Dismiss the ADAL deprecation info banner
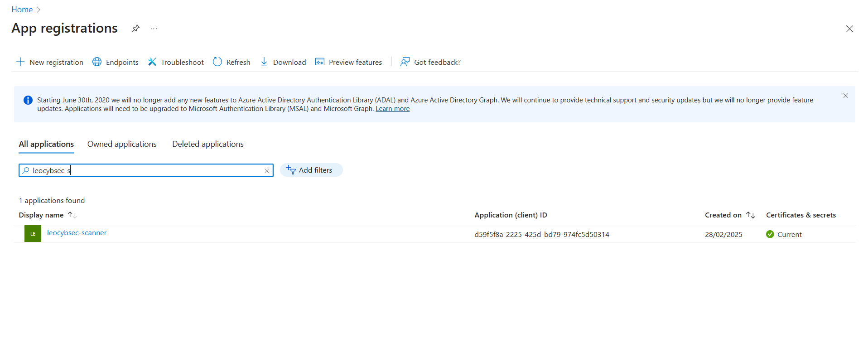 tap(846, 96)
